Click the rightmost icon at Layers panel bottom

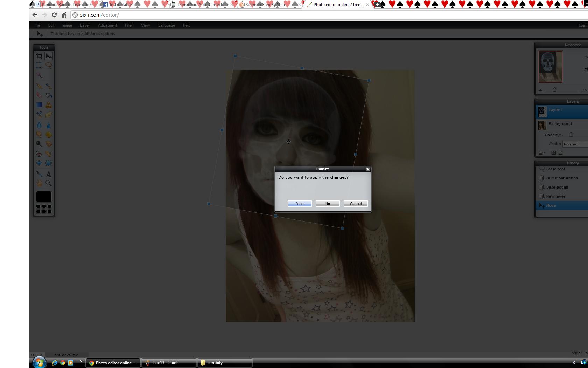[561, 153]
